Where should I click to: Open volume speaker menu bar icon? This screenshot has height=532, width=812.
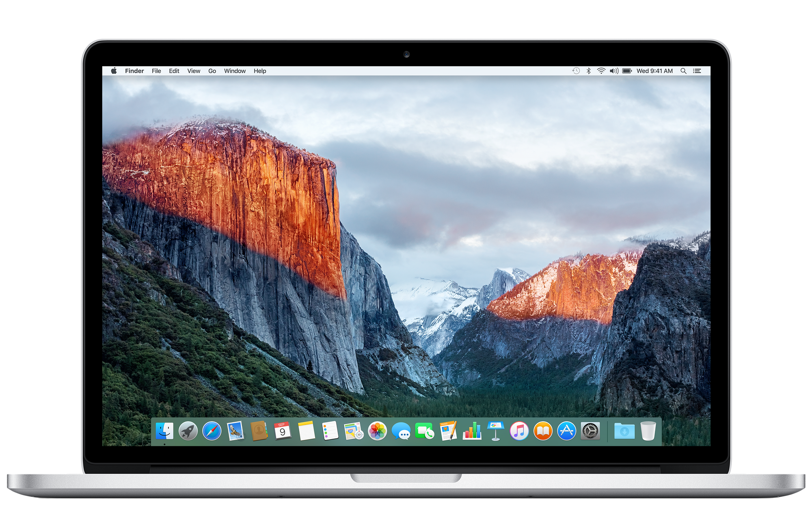click(x=614, y=71)
